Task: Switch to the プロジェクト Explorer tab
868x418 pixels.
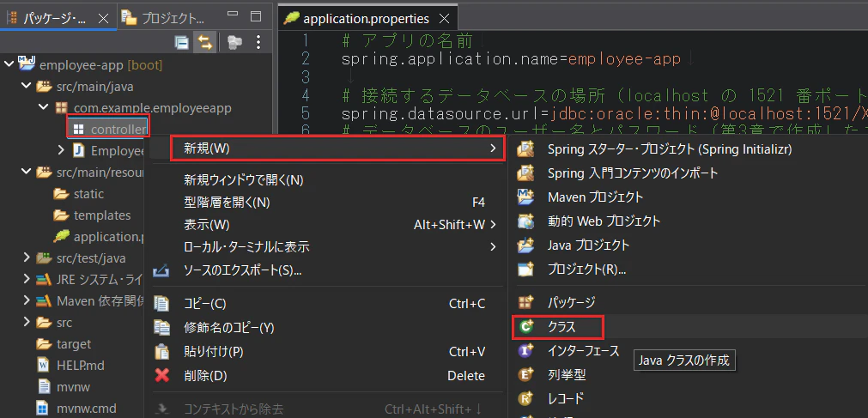Action: coord(164,18)
